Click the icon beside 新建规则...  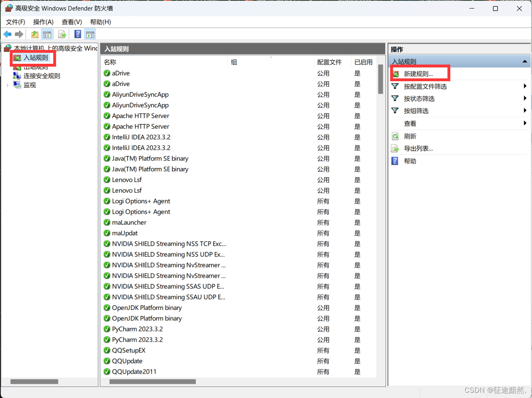tap(396, 74)
